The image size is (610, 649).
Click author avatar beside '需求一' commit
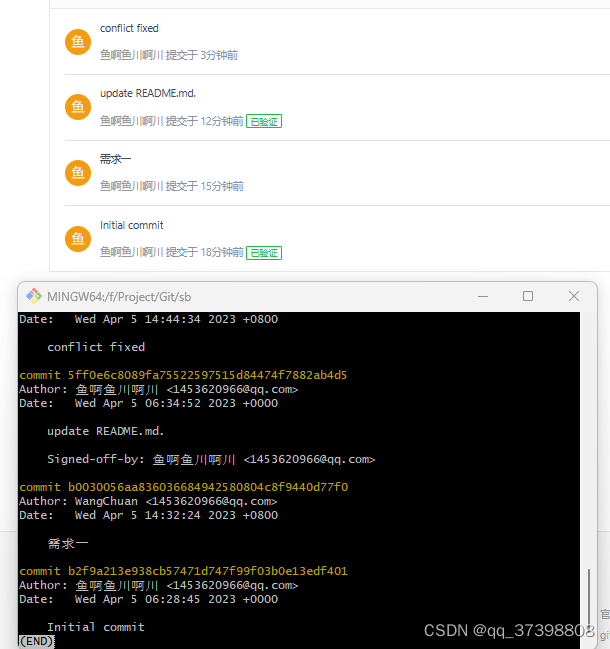[x=78, y=173]
